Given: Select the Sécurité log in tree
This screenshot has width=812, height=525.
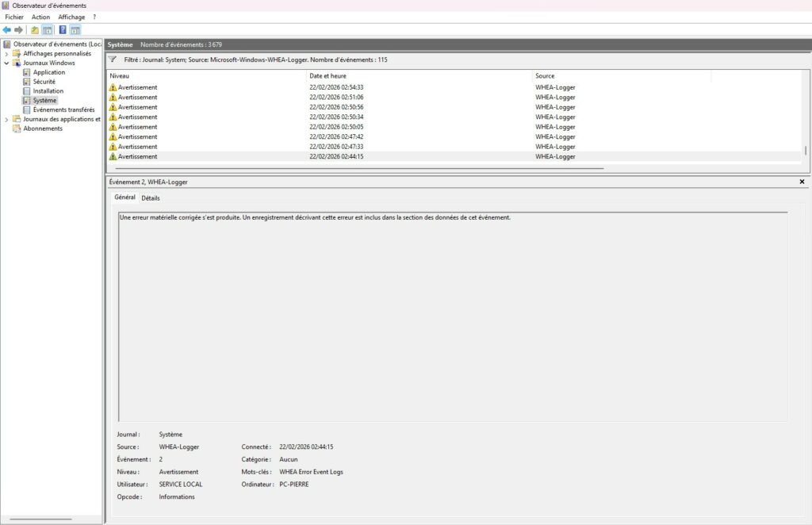Looking at the screenshot, I should click(44, 82).
